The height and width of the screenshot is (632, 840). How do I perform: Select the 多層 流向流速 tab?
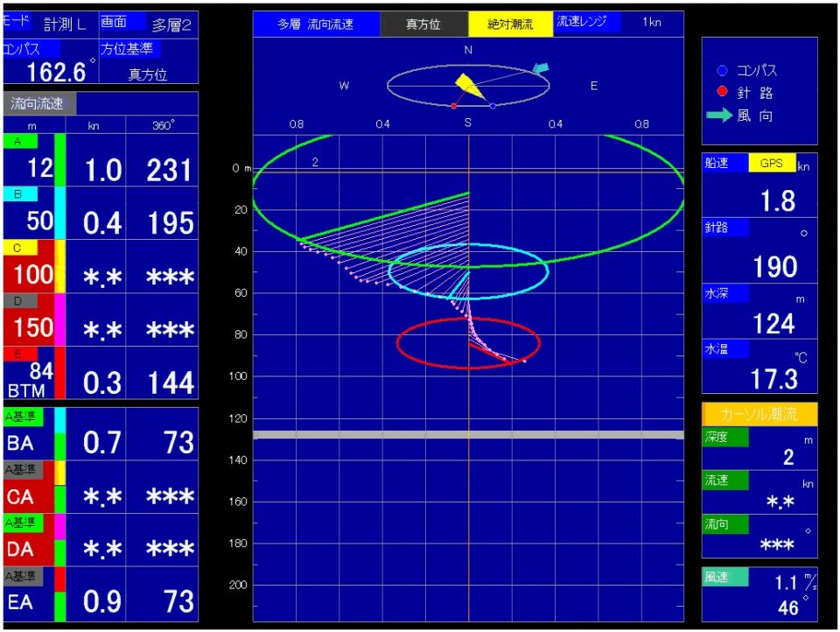click(x=316, y=24)
